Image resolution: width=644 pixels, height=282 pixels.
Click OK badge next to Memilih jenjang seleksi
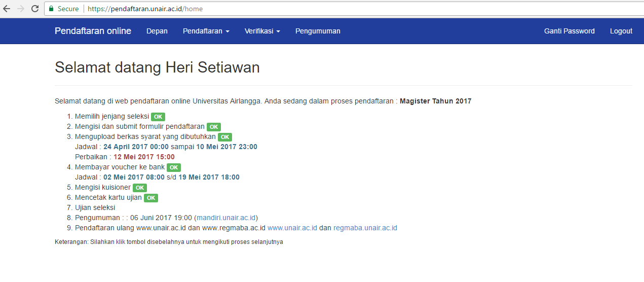[158, 117]
